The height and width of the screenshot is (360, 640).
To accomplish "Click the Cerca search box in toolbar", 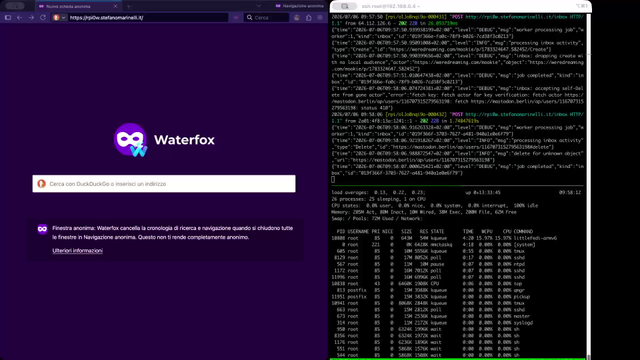I will [267, 18].
